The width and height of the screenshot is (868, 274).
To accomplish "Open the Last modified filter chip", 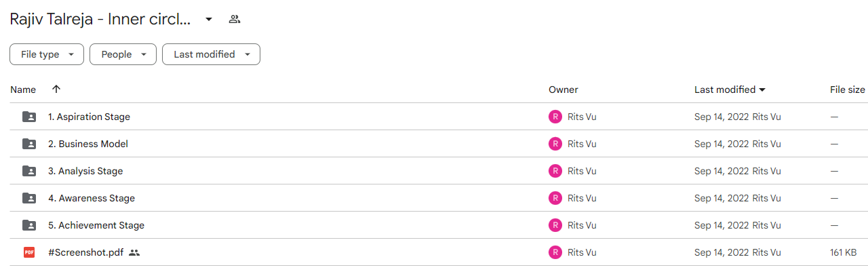I will 211,54.
